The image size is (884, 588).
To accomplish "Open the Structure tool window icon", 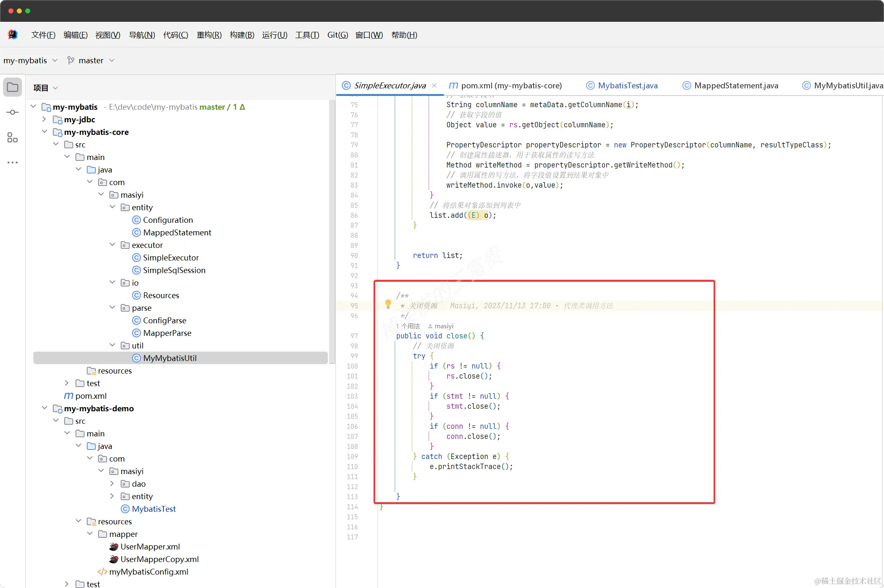I will click(x=13, y=137).
